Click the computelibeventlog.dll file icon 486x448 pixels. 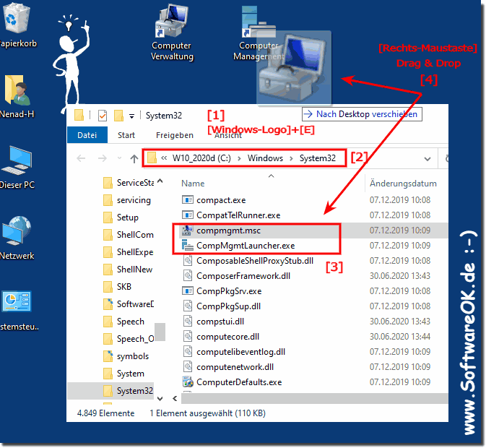coord(188,352)
